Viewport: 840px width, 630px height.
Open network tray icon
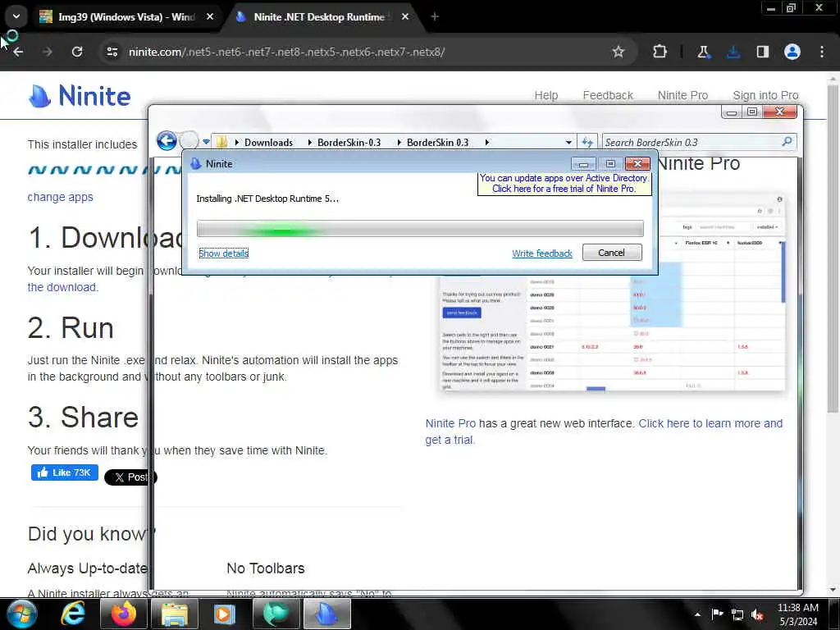[737, 614]
